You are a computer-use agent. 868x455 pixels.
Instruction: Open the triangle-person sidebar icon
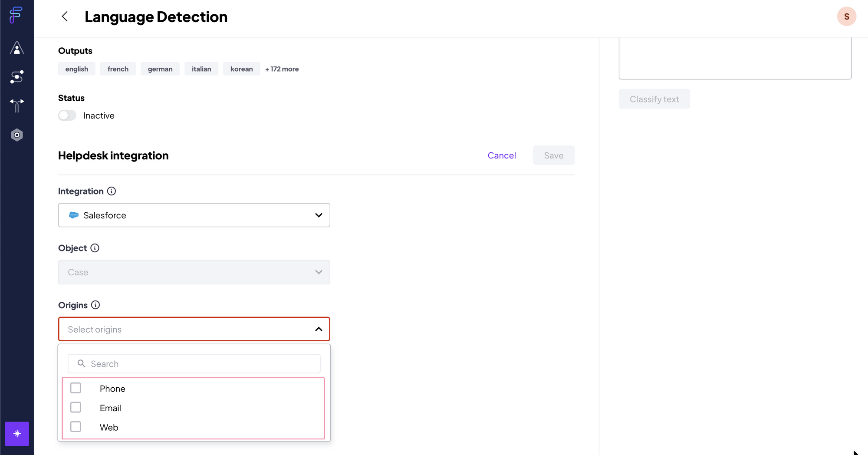(16, 48)
